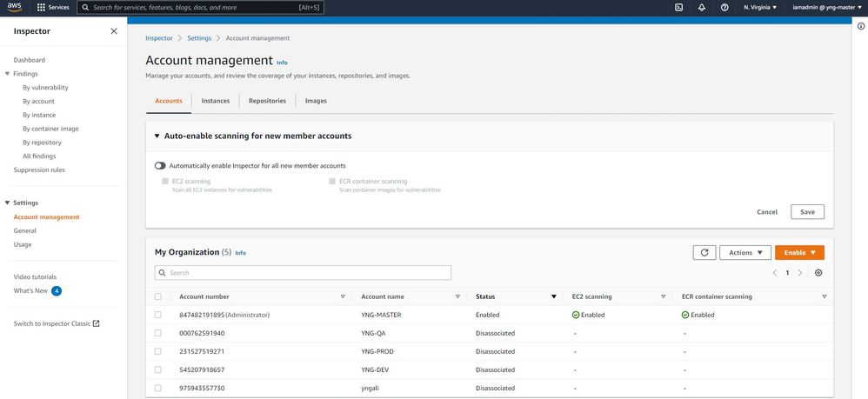Refresh the My Organization table
Viewport: 868px width, 399px height.
tap(704, 252)
